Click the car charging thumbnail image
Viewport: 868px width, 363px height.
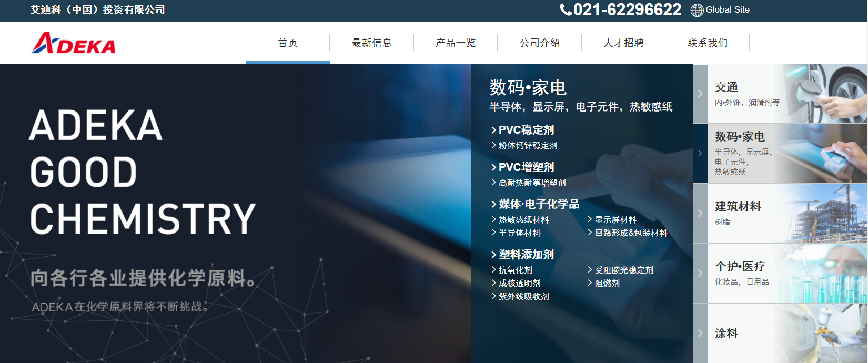coord(824,94)
